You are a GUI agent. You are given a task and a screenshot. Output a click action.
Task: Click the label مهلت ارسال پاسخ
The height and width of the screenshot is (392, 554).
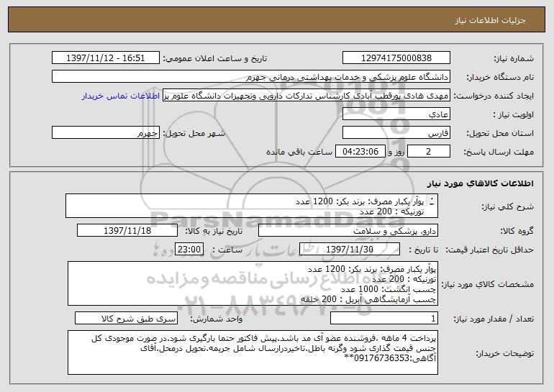pos(499,152)
